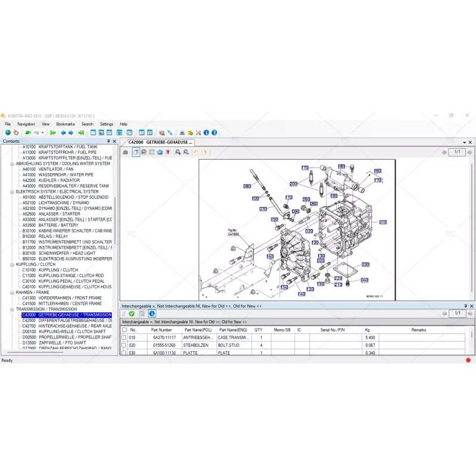Click the blue info icon in parts panel
Image resolution: width=476 pixels, height=476 pixels.
click(152, 314)
